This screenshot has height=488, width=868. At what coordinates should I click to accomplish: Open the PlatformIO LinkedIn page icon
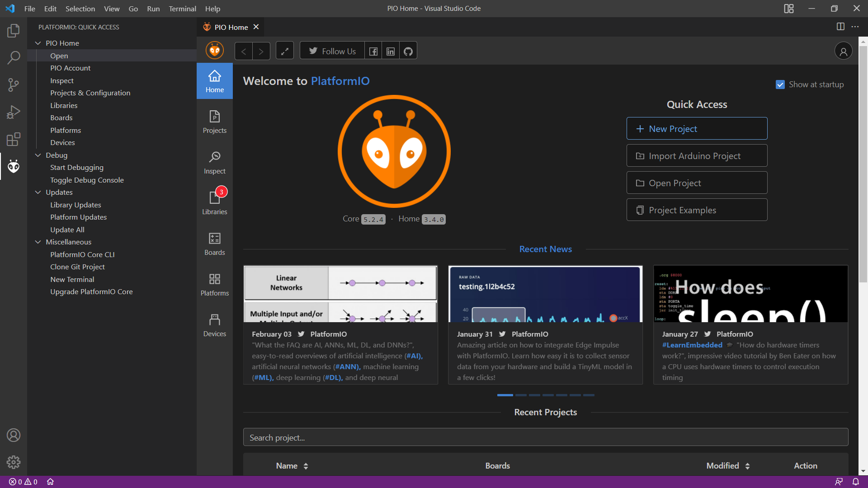point(391,51)
